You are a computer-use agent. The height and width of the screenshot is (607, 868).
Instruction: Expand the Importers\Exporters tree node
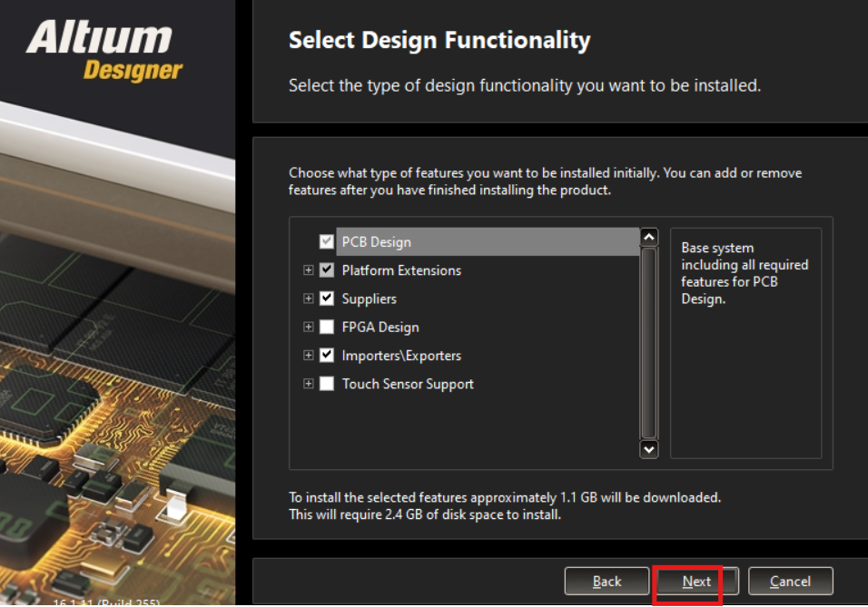[309, 356]
